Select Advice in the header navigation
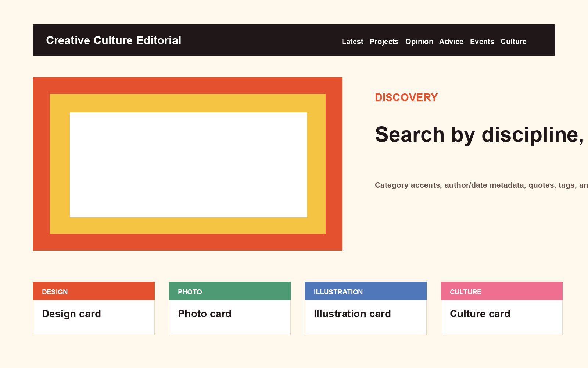This screenshot has width=588, height=368. click(451, 42)
